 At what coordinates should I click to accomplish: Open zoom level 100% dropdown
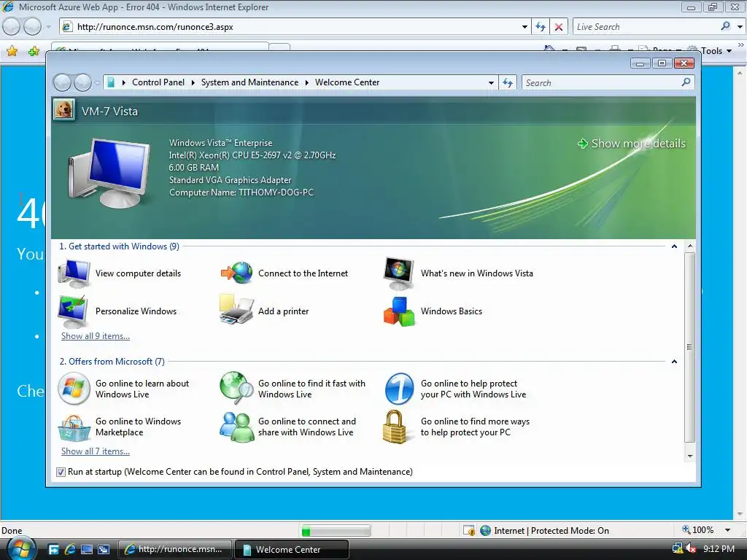pos(728,530)
